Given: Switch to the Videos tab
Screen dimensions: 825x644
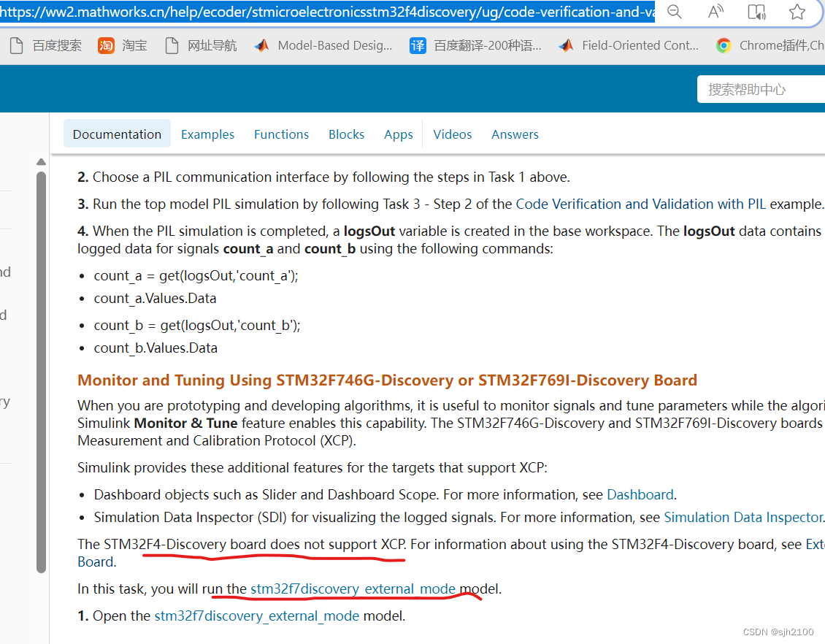Looking at the screenshot, I should tap(453, 134).
